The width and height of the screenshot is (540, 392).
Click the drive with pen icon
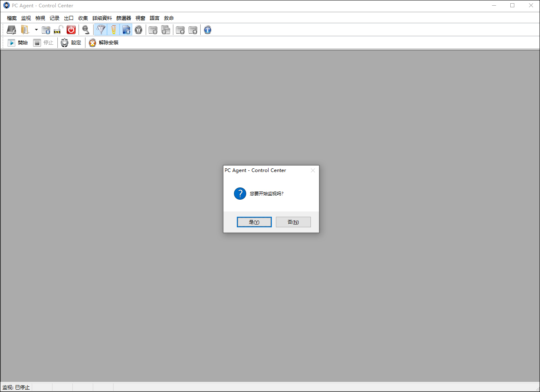pyautogui.click(x=11, y=30)
